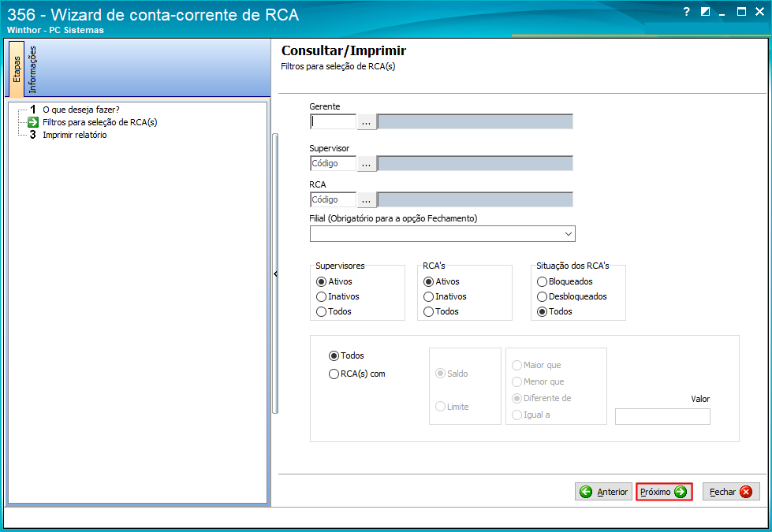Open Supervisor lookup ellipsis button
Image resolution: width=772 pixels, height=532 pixels.
click(x=367, y=164)
